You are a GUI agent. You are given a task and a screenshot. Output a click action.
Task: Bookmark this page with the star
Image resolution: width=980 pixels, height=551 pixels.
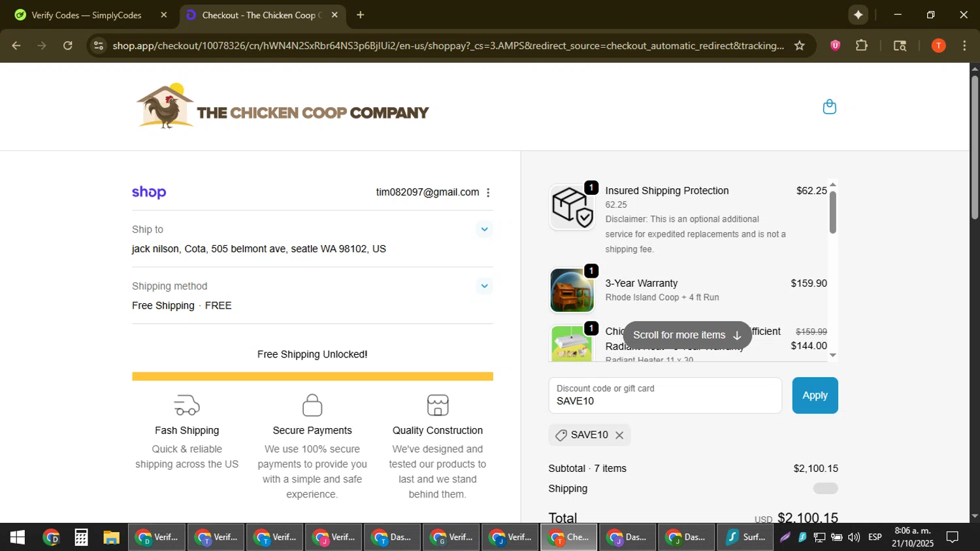pos(800,46)
